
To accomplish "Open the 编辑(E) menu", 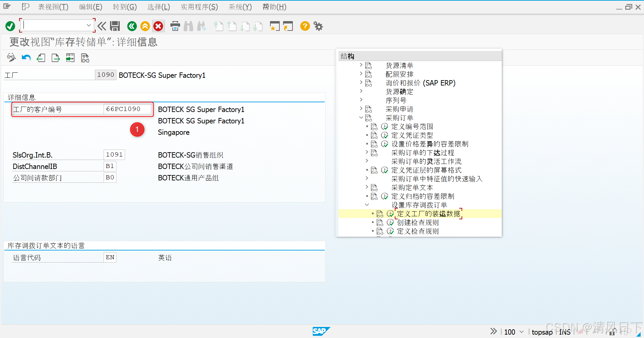I will pyautogui.click(x=91, y=7).
